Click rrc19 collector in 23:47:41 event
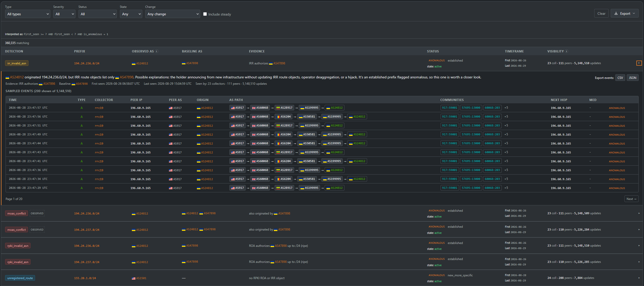The image size is (644, 286). 99,161
